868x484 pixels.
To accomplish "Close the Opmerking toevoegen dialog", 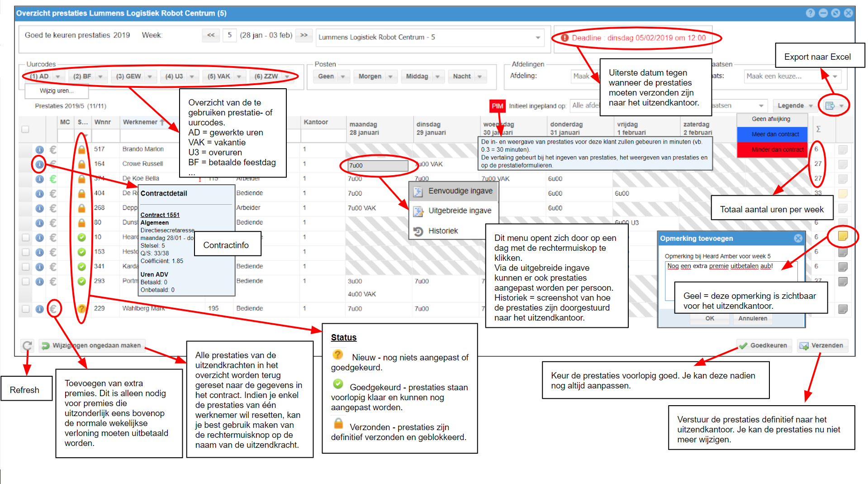I will point(798,238).
